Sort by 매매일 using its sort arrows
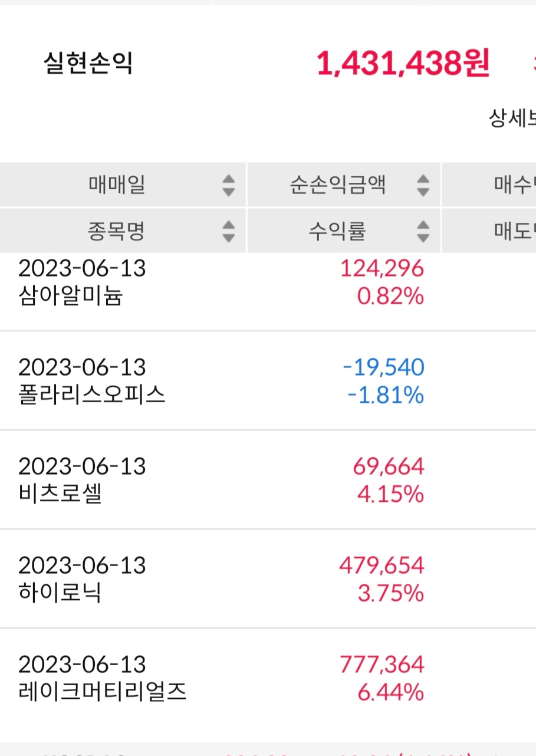 [229, 185]
